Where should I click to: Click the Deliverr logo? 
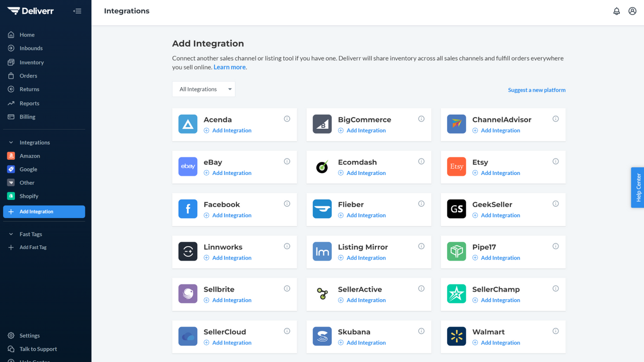[30, 11]
